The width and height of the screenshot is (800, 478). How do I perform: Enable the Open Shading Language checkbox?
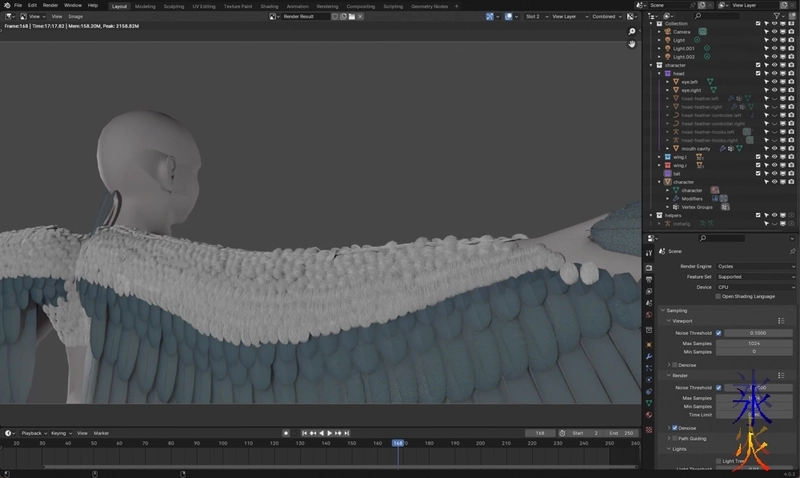click(x=718, y=296)
